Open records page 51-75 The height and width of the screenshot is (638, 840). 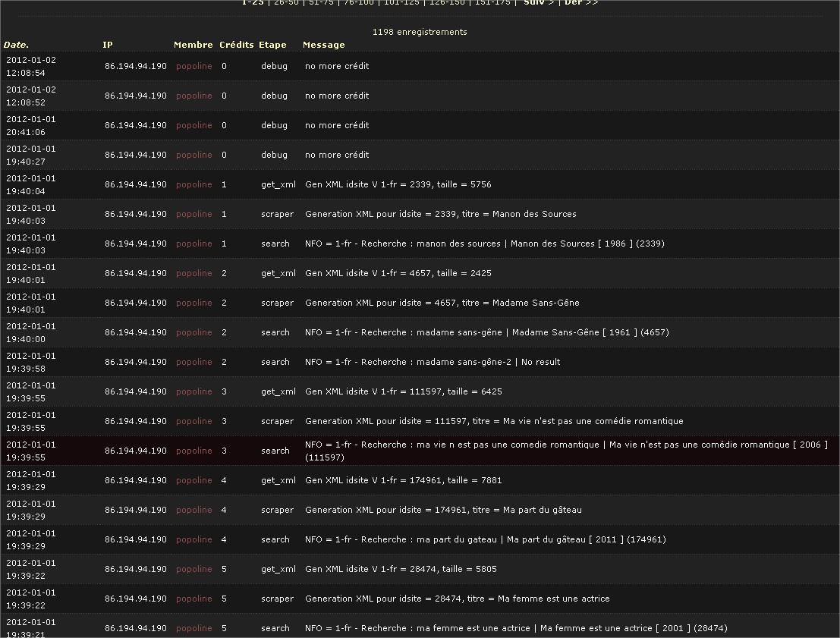321,3
